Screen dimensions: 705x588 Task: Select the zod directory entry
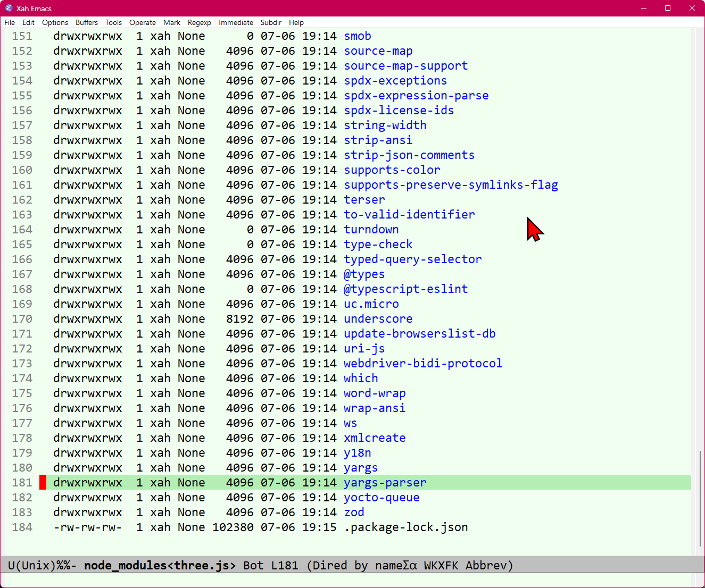tap(354, 513)
